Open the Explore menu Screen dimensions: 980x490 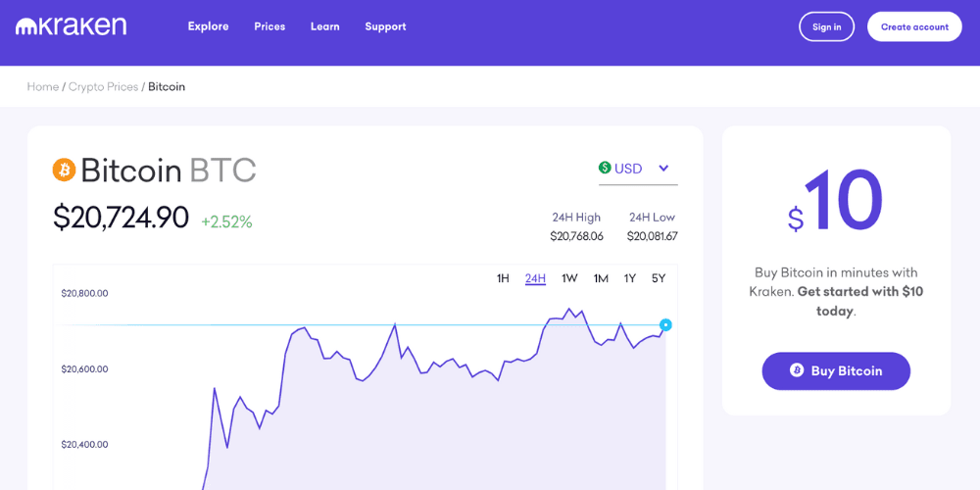pos(208,26)
